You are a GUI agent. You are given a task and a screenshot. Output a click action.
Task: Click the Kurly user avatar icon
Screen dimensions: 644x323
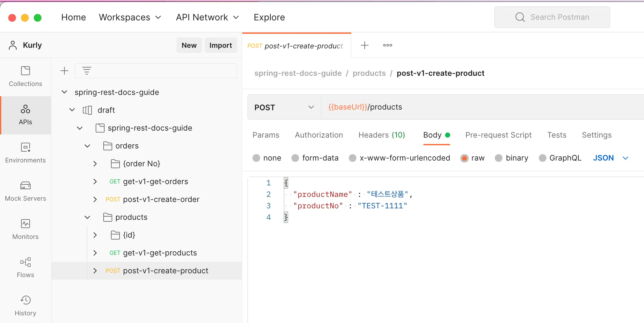click(x=13, y=45)
